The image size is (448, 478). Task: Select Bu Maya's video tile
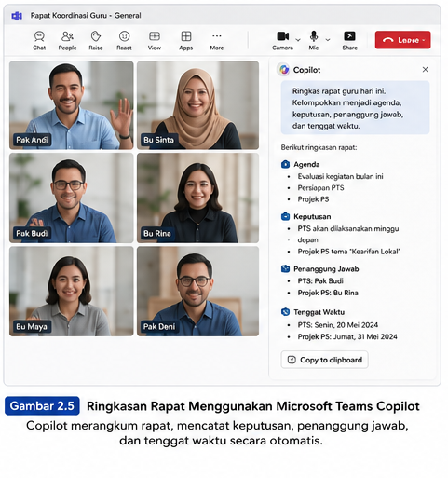(x=72, y=292)
